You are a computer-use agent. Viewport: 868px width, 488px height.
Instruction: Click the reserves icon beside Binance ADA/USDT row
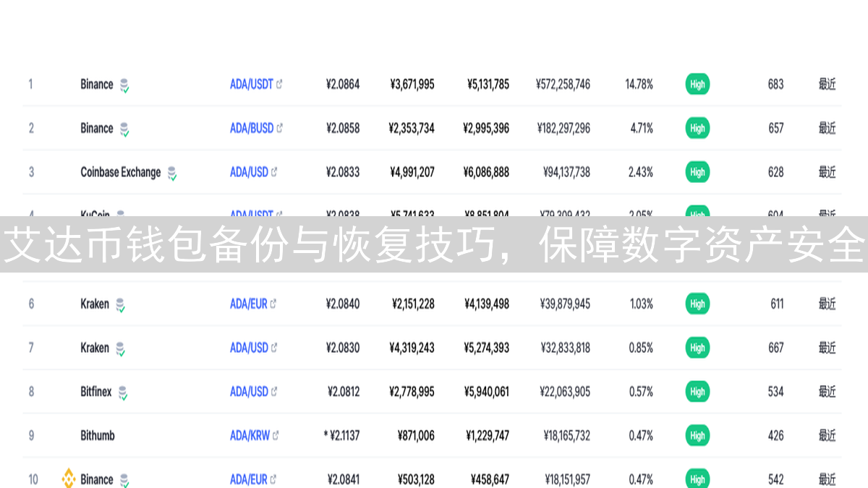[124, 85]
